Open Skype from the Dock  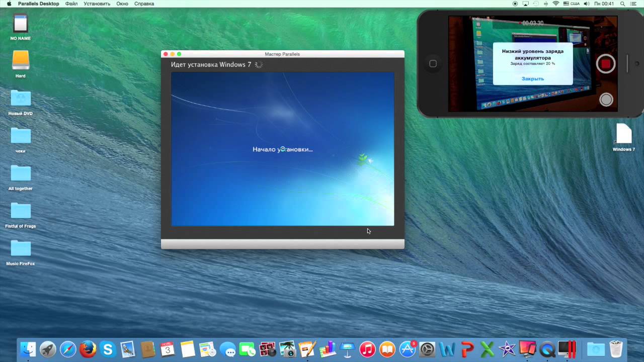click(108, 348)
